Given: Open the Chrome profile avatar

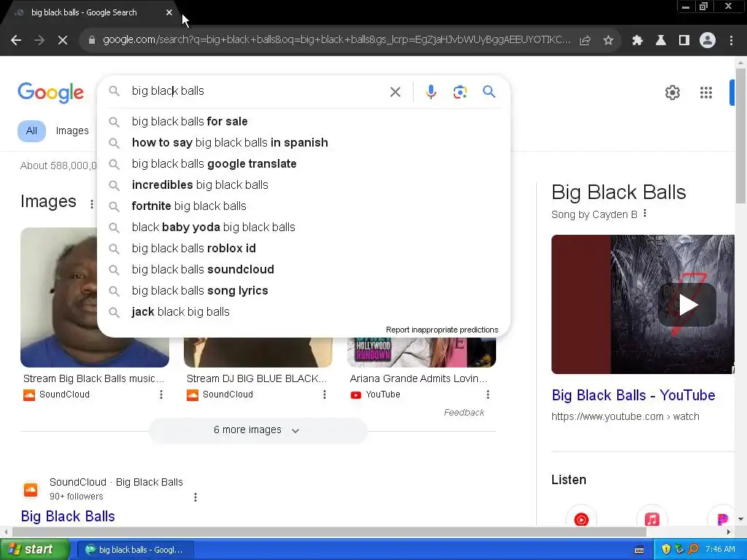Looking at the screenshot, I should (x=708, y=41).
